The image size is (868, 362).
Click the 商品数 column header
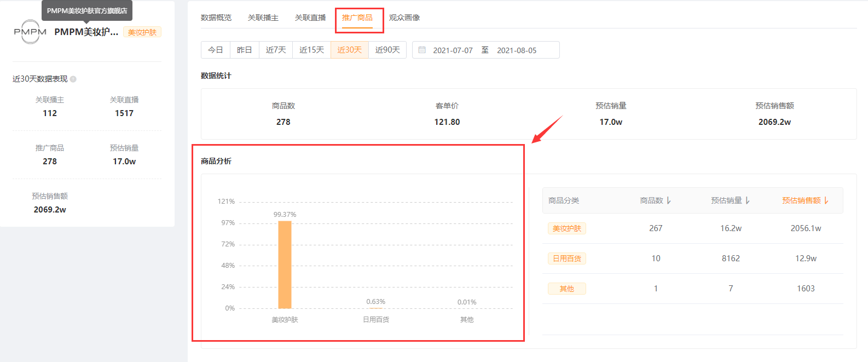652,201
